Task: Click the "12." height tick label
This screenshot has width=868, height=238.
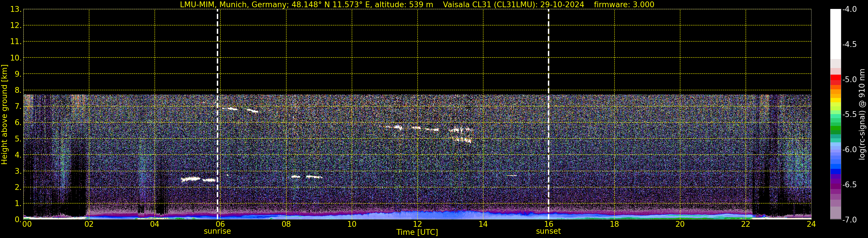Action: click(16, 26)
